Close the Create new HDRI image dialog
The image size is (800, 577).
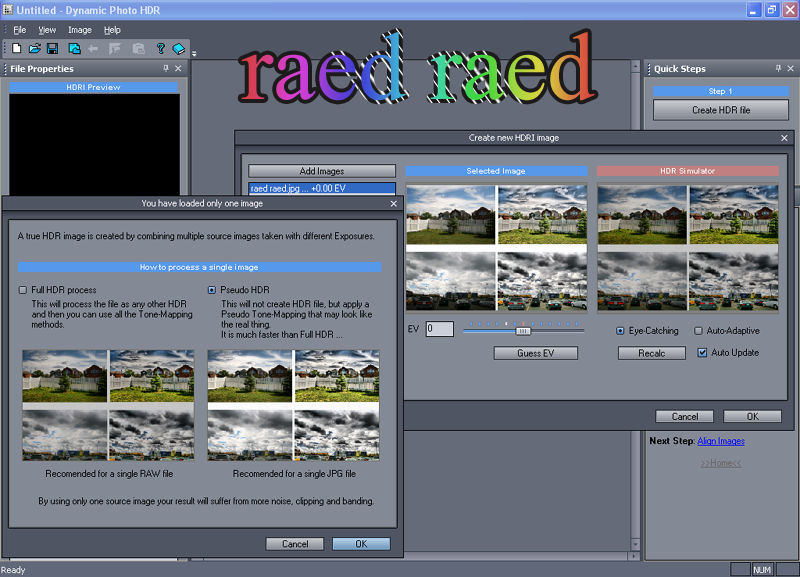[x=784, y=138]
